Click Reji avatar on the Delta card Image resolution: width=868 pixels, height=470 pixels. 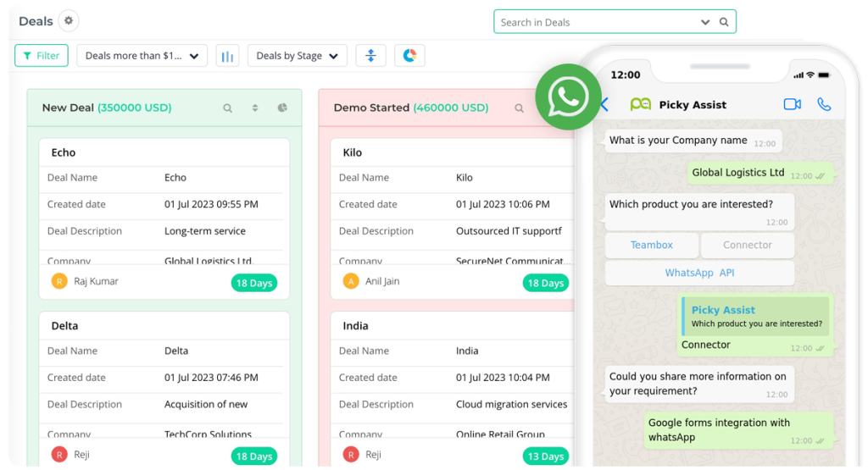[x=59, y=455]
